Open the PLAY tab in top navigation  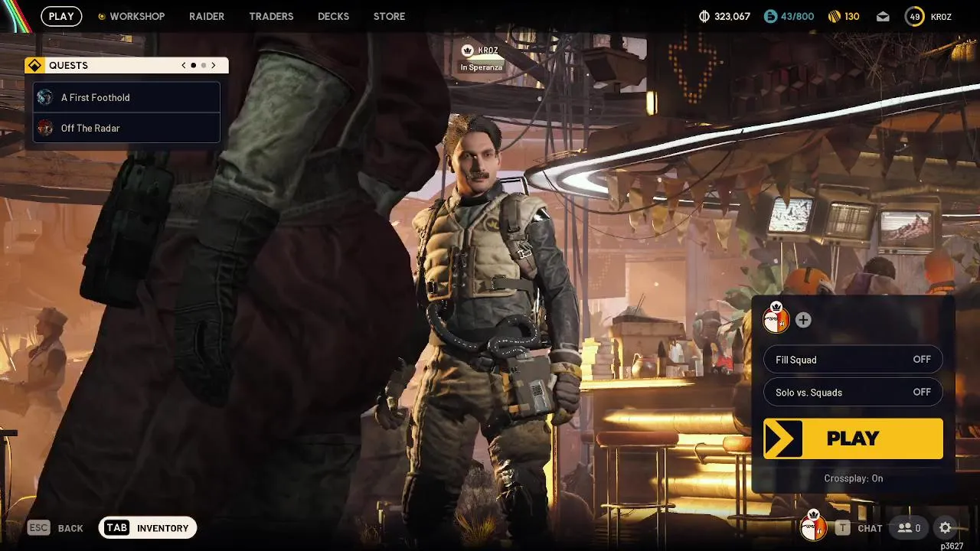[61, 16]
